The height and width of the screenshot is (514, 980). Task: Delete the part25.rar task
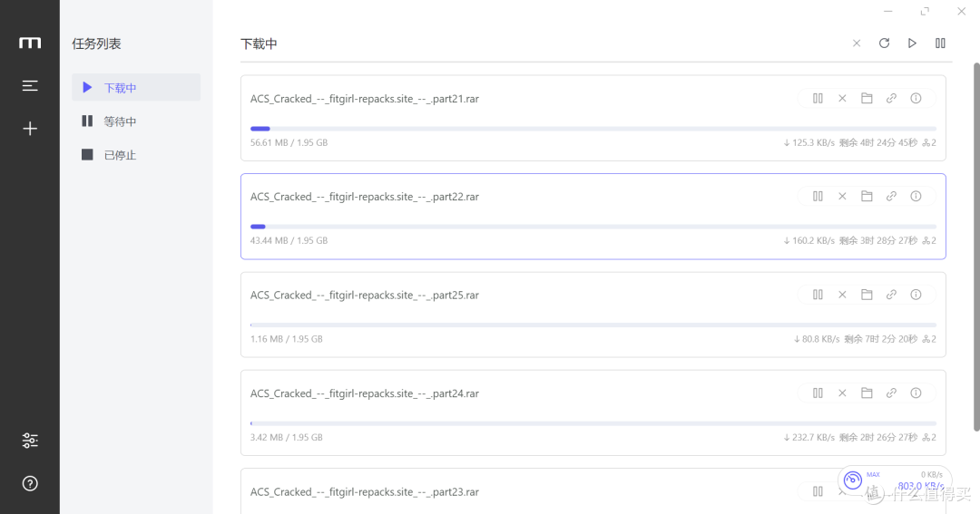coord(842,294)
